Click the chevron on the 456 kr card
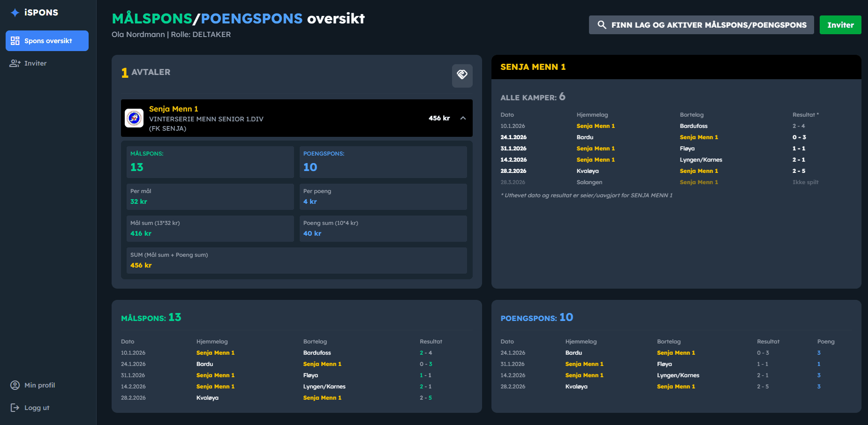The image size is (868, 425). coord(462,118)
